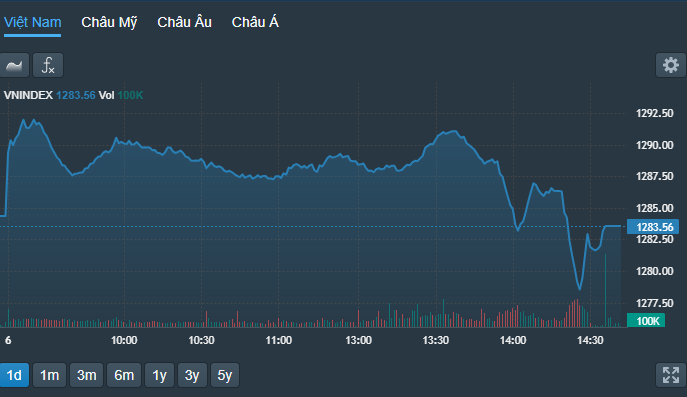Set range to 1m
Image resolution: width=687 pixels, height=397 pixels.
tap(50, 375)
